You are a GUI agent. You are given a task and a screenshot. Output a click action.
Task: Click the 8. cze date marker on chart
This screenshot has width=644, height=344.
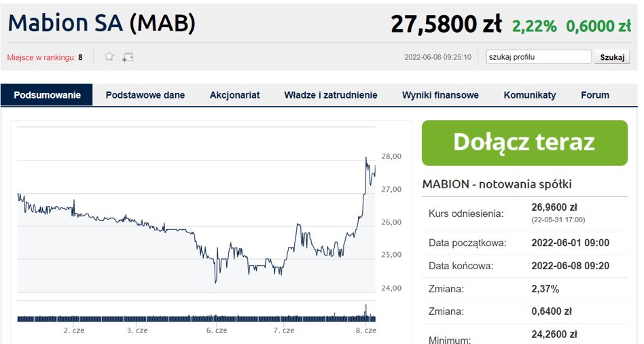point(366,330)
